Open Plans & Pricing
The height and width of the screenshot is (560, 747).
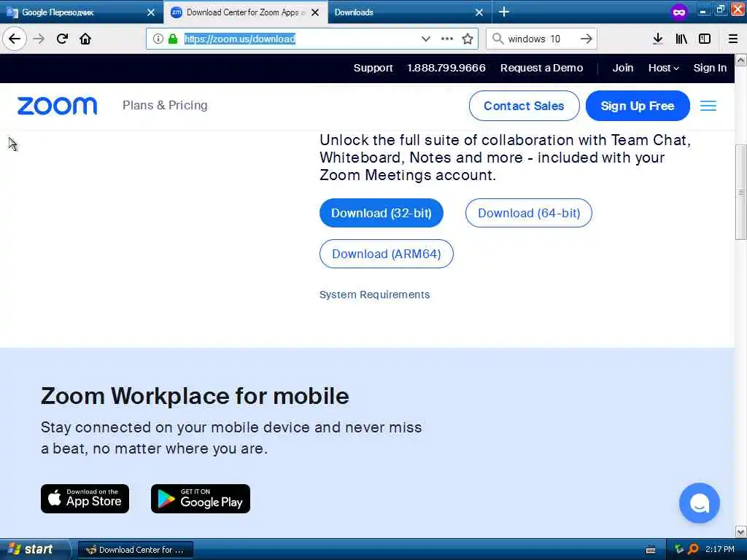(x=165, y=105)
